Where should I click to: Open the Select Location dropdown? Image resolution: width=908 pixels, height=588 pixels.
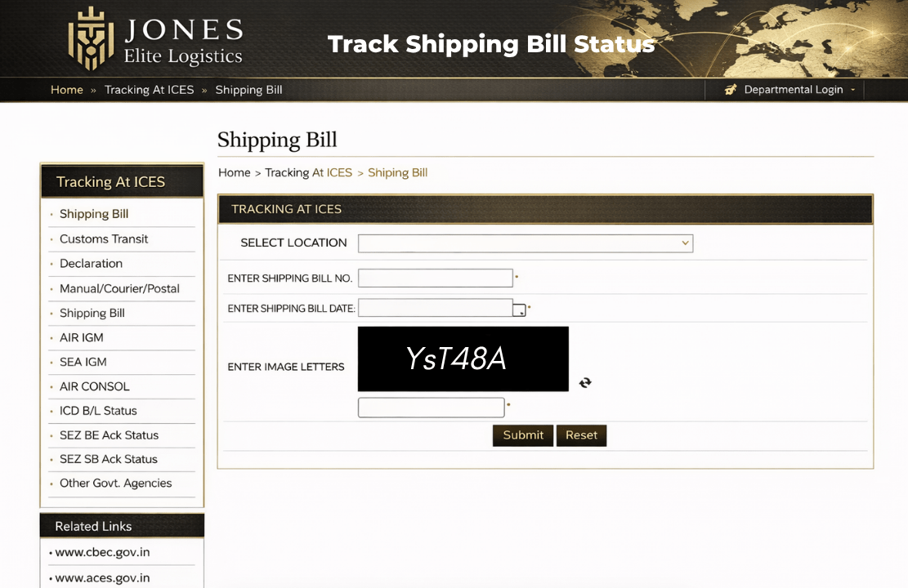[524, 243]
